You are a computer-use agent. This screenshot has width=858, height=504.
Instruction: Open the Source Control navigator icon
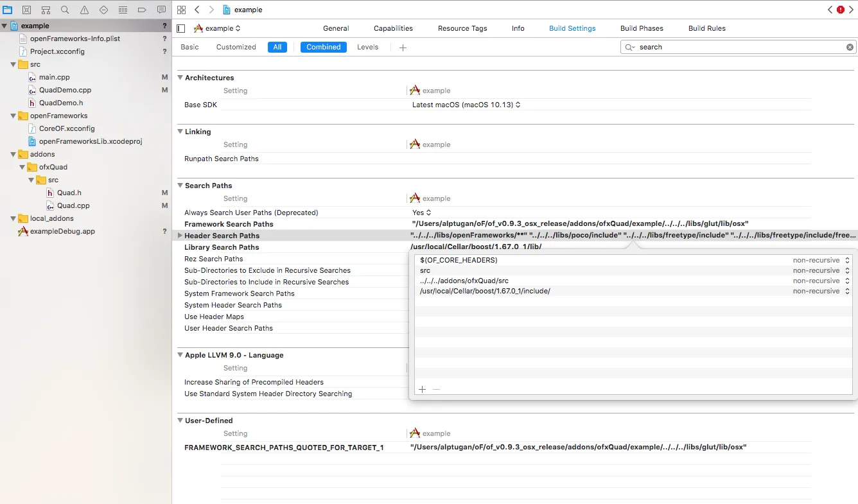pos(26,10)
